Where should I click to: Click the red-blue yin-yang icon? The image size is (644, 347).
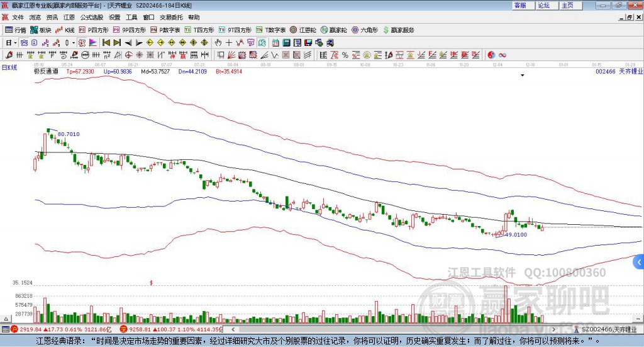491,55
